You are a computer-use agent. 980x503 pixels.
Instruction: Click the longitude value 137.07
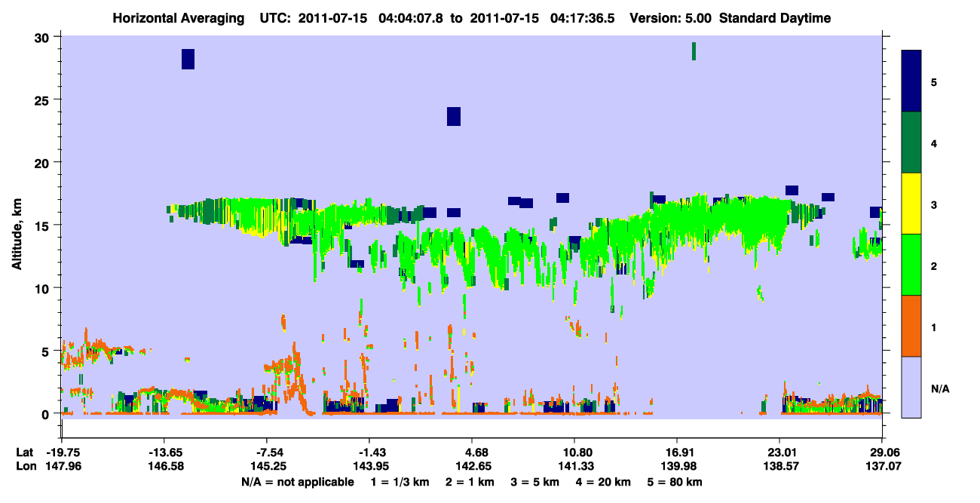coord(882,466)
